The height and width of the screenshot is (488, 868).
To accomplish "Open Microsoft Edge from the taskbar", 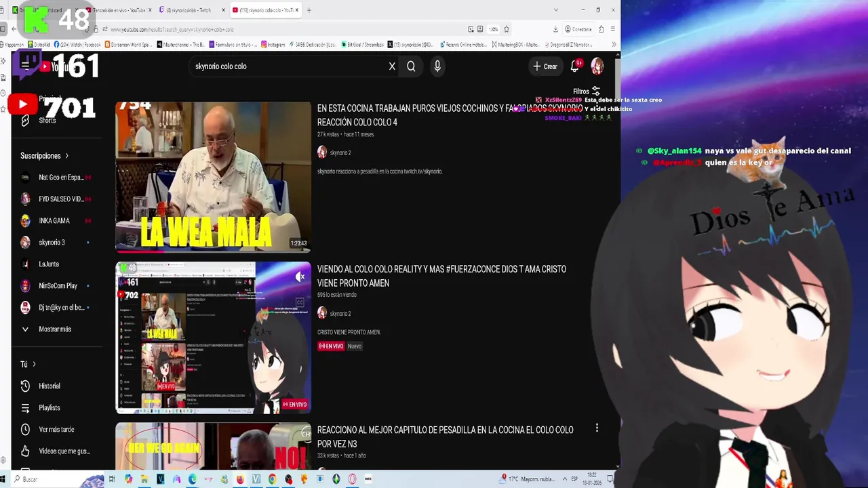I will (x=193, y=479).
